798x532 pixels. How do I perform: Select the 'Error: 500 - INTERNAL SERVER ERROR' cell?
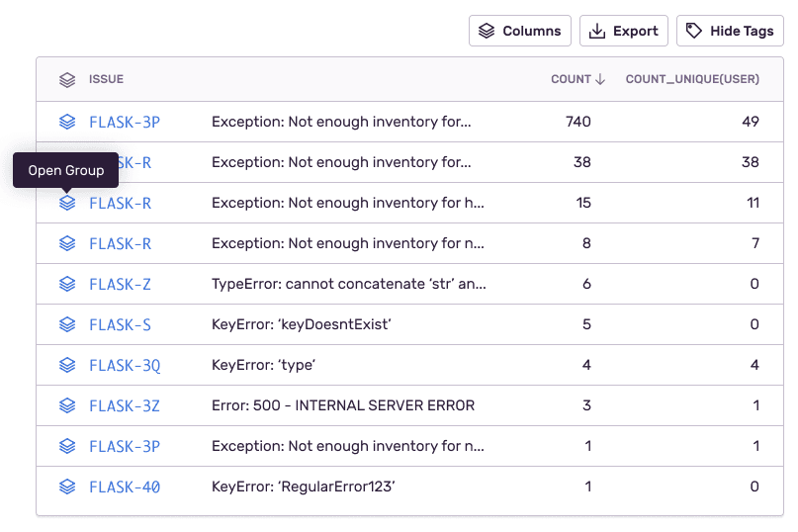(x=342, y=405)
